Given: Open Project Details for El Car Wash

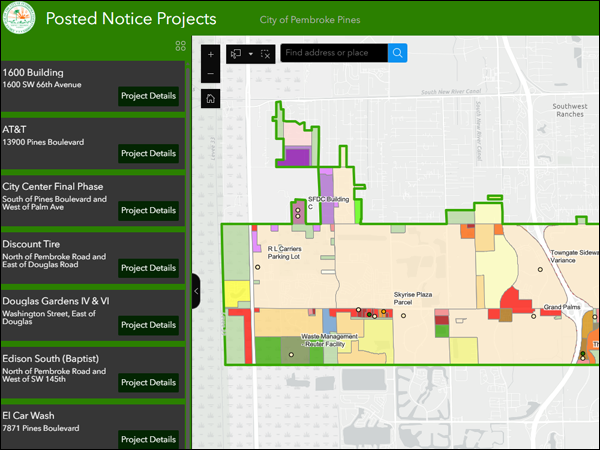Looking at the screenshot, I should click(148, 439).
